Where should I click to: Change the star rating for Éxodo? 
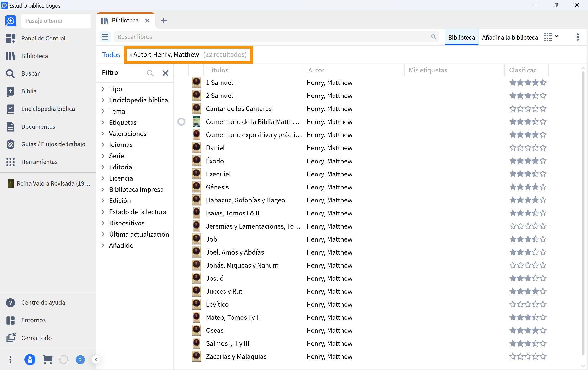tap(528, 161)
